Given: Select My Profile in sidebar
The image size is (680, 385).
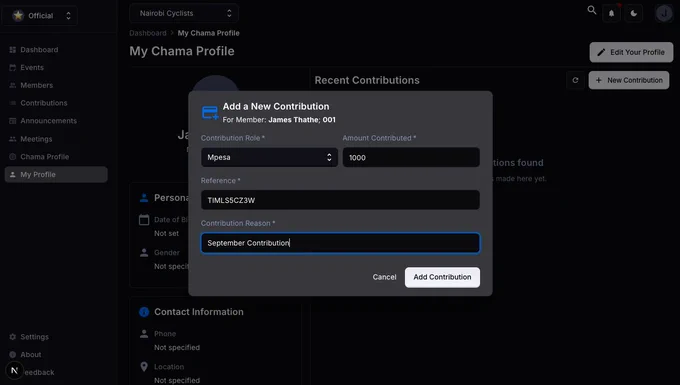Looking at the screenshot, I should (56, 174).
